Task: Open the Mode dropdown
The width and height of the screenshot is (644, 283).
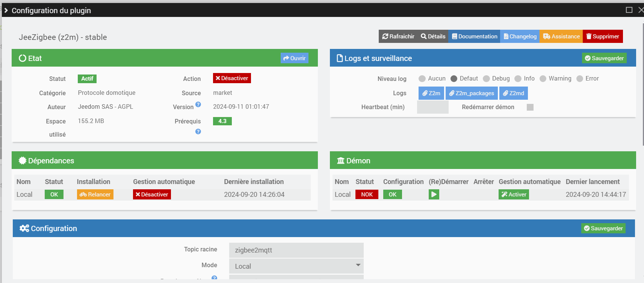Action: 296,266
